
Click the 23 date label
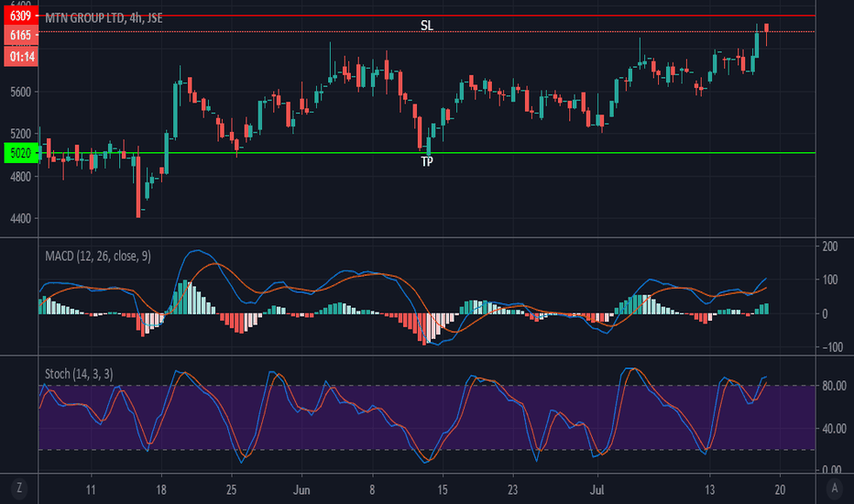pyautogui.click(x=512, y=490)
